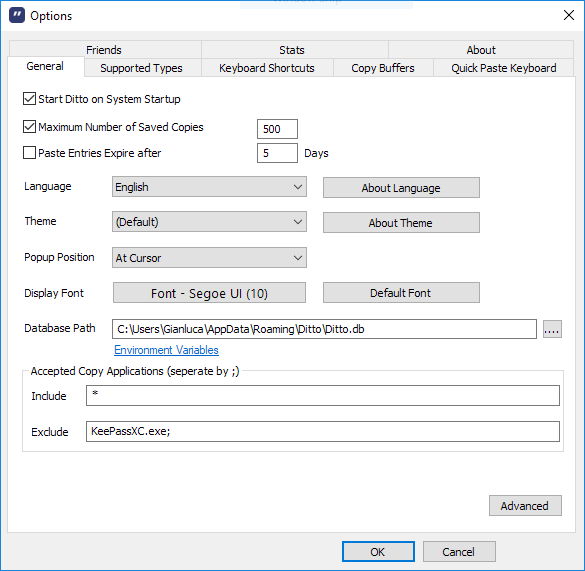Click the Default Font button
Image resolution: width=585 pixels, height=571 pixels.
(401, 293)
